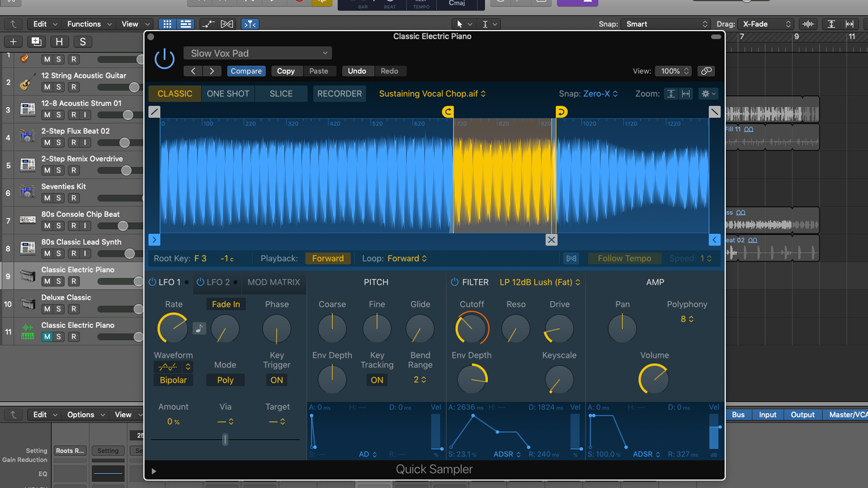
Task: Open the Drag X-Fade dropdown
Action: [x=765, y=24]
